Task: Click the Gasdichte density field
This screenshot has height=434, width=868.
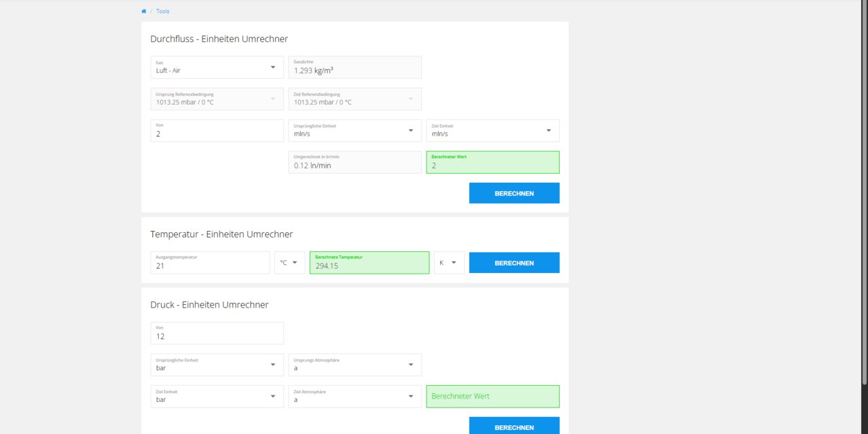Action: click(355, 67)
